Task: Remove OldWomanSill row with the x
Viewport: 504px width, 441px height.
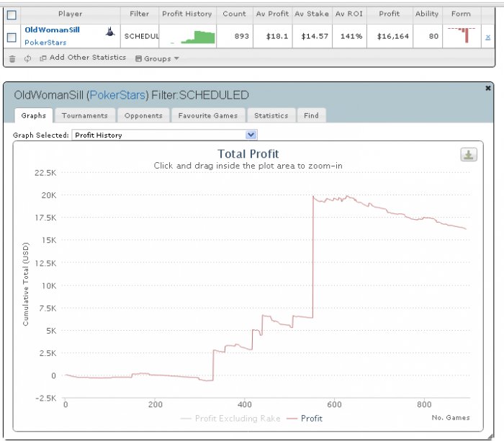Action: point(487,37)
